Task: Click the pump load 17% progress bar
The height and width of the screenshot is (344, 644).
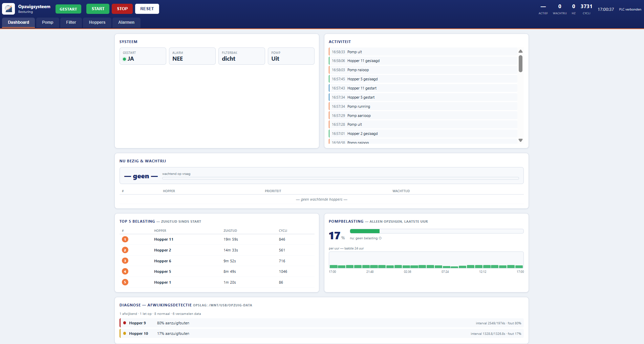Action: (436, 231)
